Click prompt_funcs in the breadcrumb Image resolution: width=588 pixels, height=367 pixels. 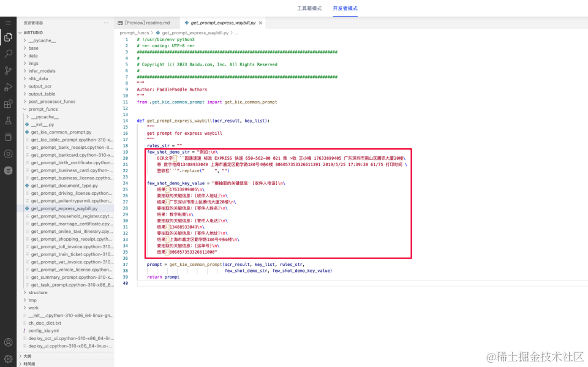tap(134, 33)
